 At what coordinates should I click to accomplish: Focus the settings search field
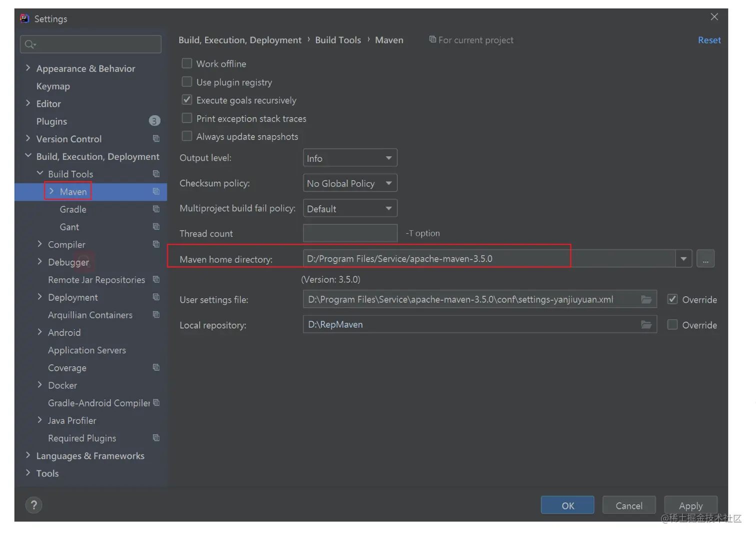coord(90,44)
